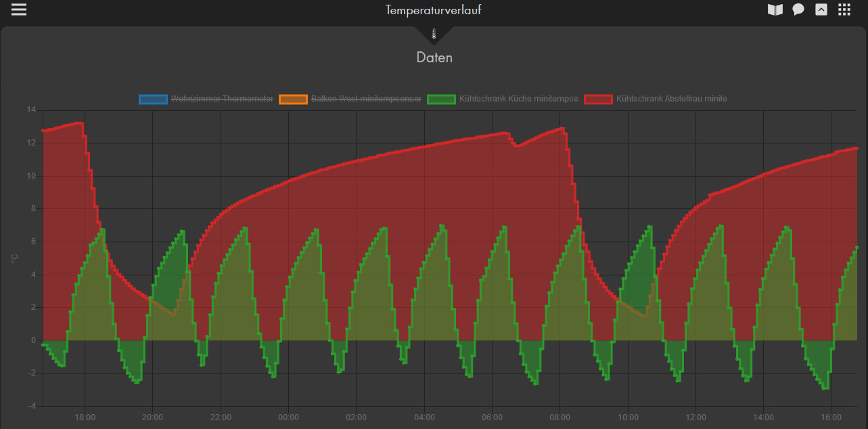The image size is (868, 429).
Task: Click the °C axis unit label
Action: pos(14,258)
